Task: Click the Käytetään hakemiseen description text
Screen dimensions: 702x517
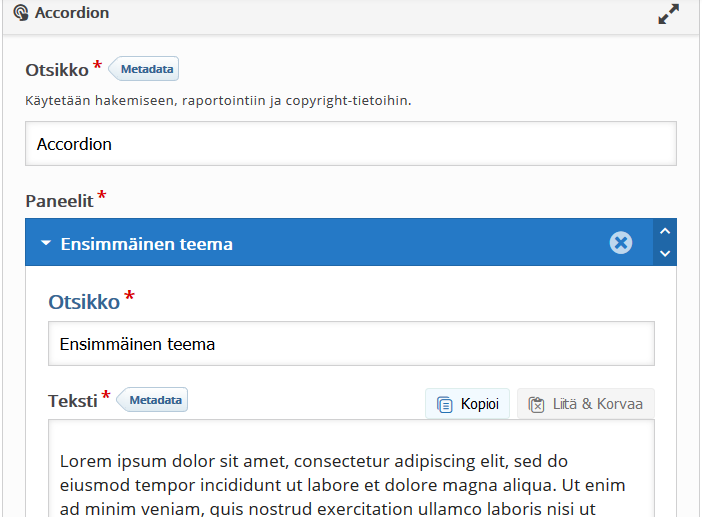Action: click(218, 100)
